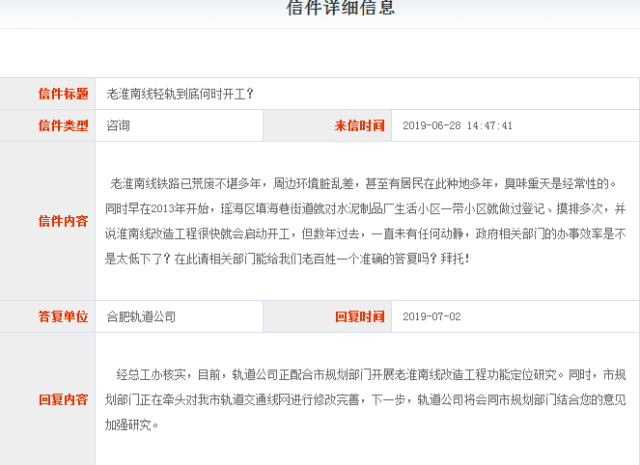Click the letter line starting 是太低下了
The image size is (640, 465).
click(x=288, y=259)
